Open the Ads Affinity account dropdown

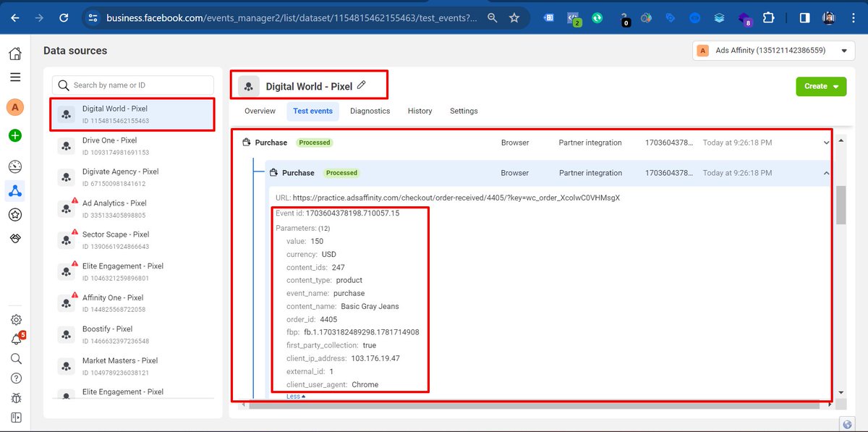[x=771, y=51]
